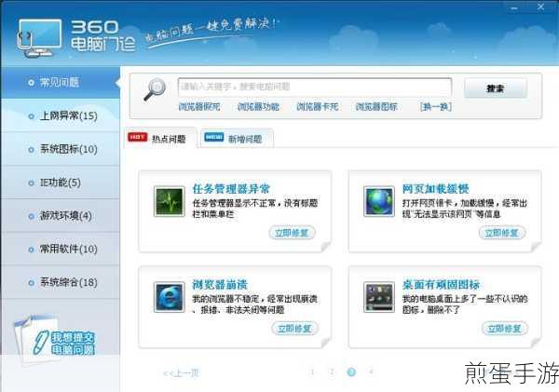Click 立即修复 for 浏览器崩溃

coord(294,328)
